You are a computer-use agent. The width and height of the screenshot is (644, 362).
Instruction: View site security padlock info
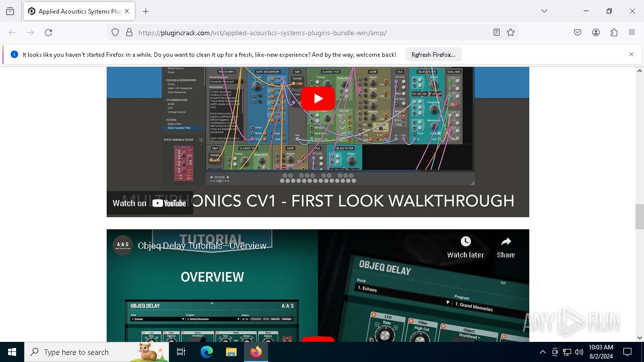point(129,33)
